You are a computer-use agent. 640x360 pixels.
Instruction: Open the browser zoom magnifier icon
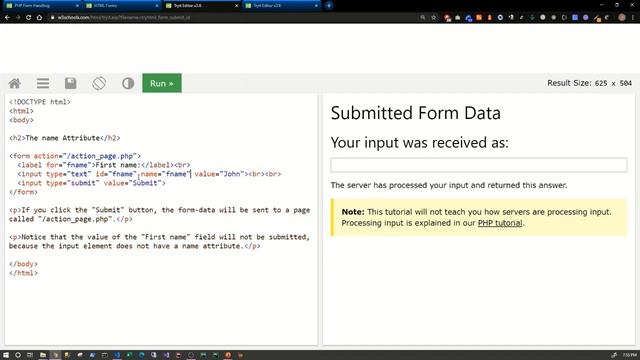(423, 18)
